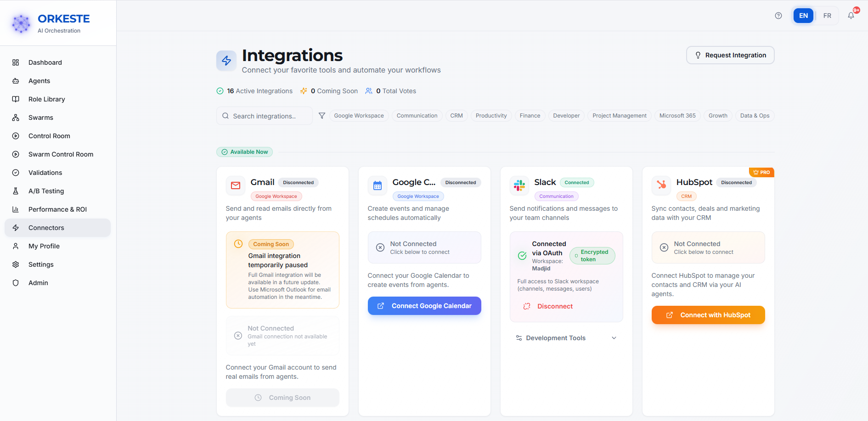The width and height of the screenshot is (868, 421).
Task: Expand Development Tools section in Slack card
Action: (x=566, y=338)
